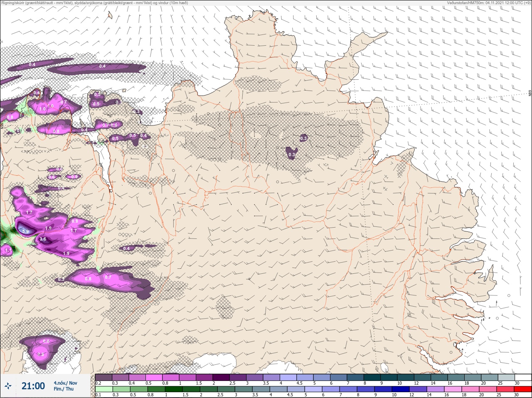Click the bright pink upper legend swatch starting at 0.5

point(154,377)
